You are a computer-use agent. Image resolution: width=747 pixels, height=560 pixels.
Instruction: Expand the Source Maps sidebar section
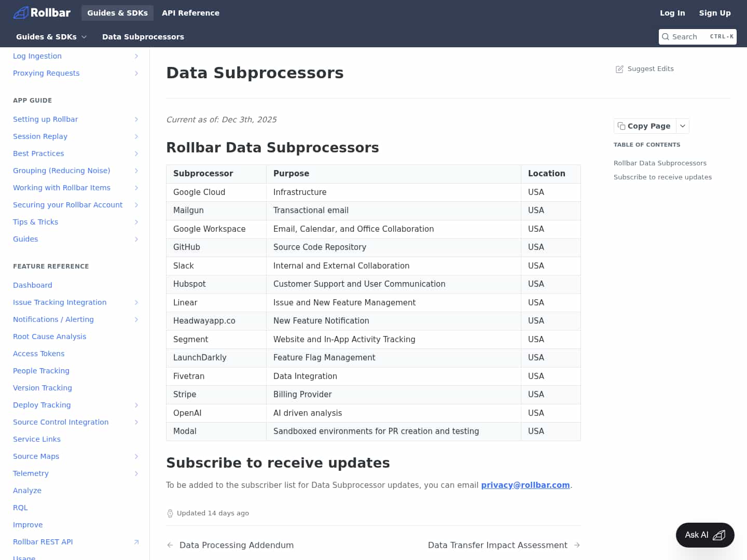136,456
